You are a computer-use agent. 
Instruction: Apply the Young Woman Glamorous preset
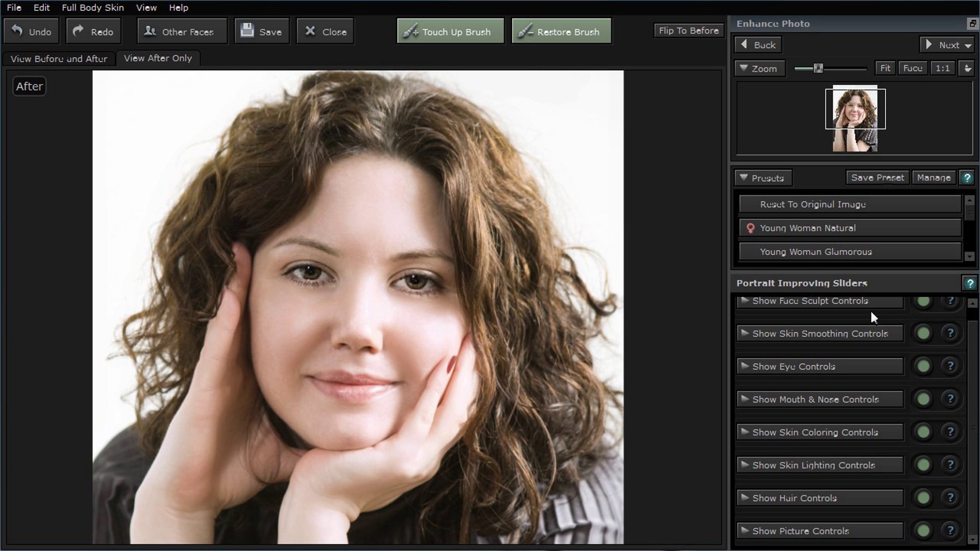850,251
